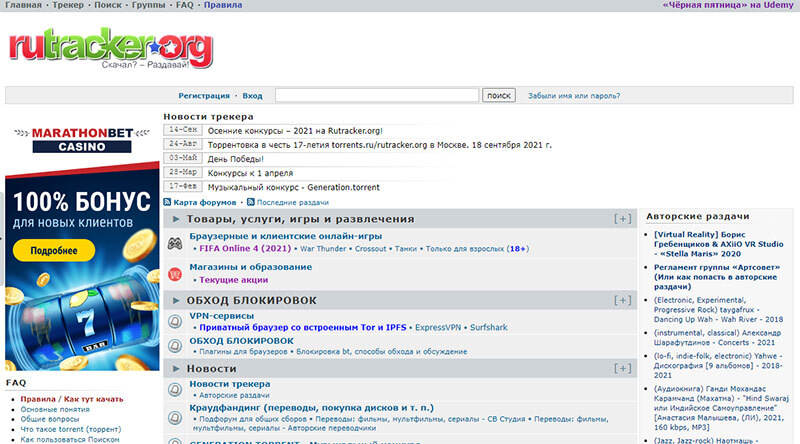
Task: Click [+] on ОБХОД БЛОКИРОВОК header
Action: point(622,301)
